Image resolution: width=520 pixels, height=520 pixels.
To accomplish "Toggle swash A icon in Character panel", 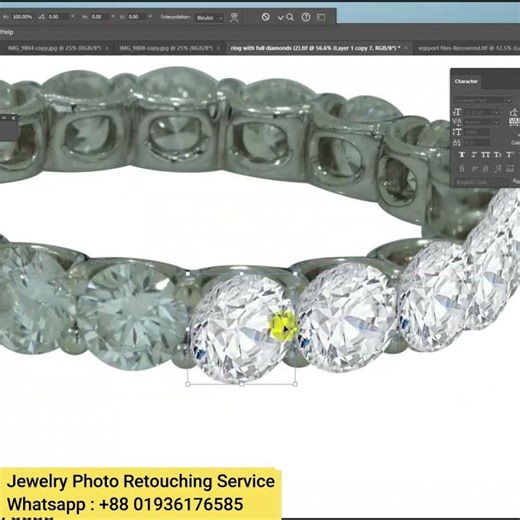I will [x=498, y=169].
